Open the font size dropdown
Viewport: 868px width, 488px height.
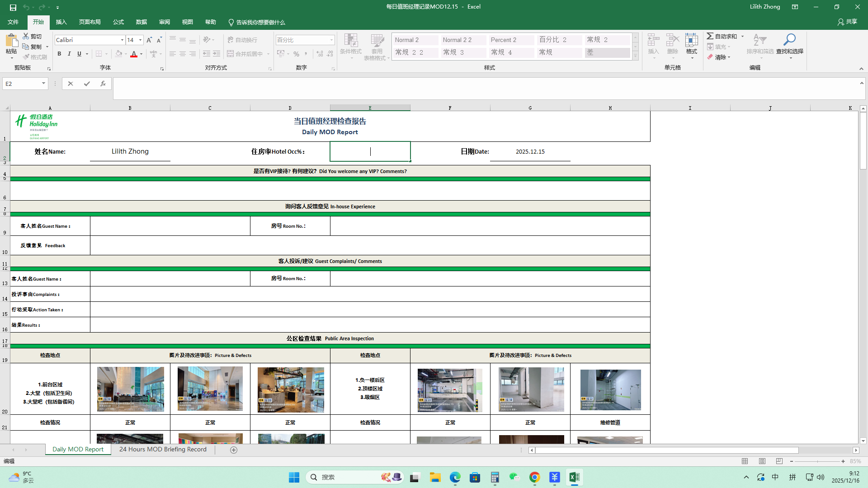pyautogui.click(x=141, y=40)
